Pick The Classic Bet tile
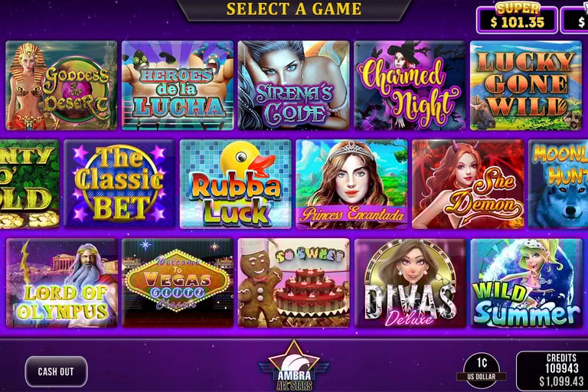The width and height of the screenshot is (588, 392). 119,185
